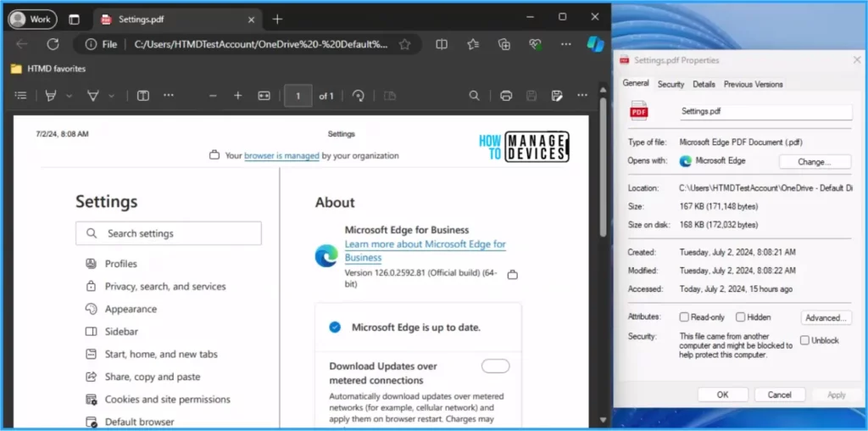Open split screen view icon
Viewport: 868px width, 431px height.
[x=441, y=44]
